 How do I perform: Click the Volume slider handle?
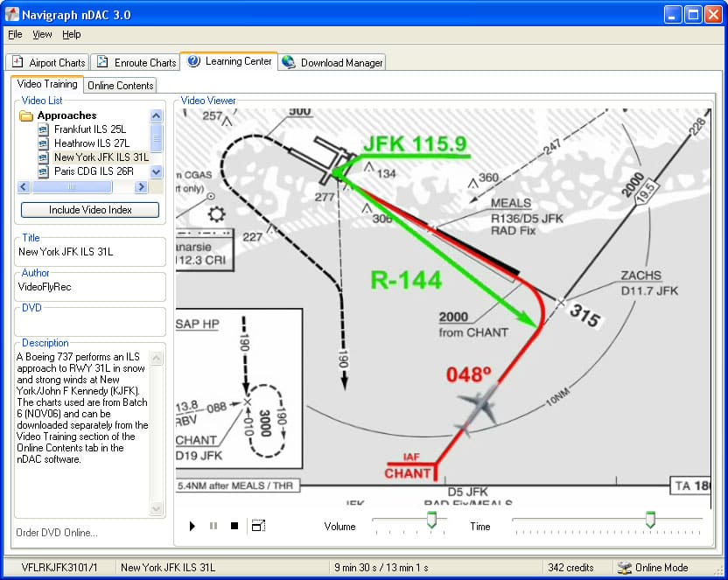tap(431, 521)
